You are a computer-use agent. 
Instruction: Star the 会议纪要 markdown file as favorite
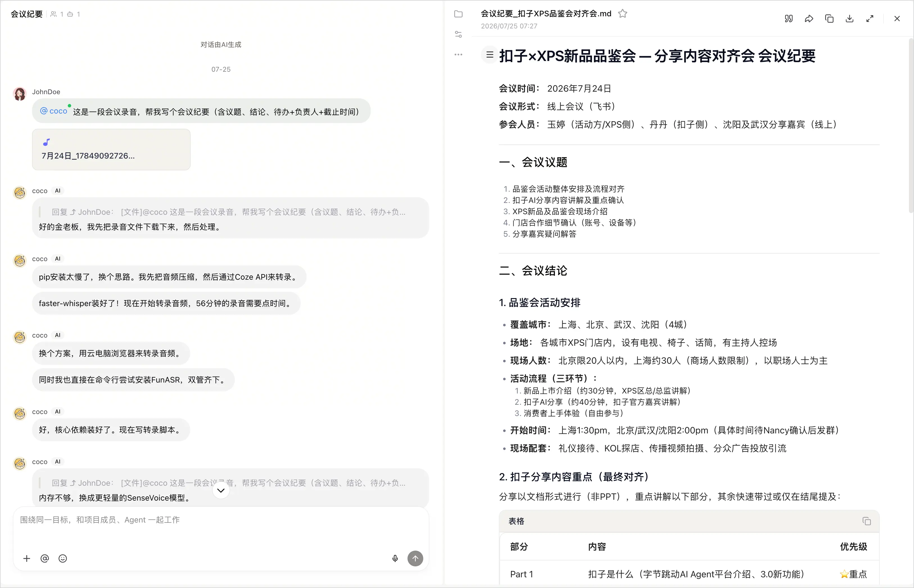(x=623, y=14)
